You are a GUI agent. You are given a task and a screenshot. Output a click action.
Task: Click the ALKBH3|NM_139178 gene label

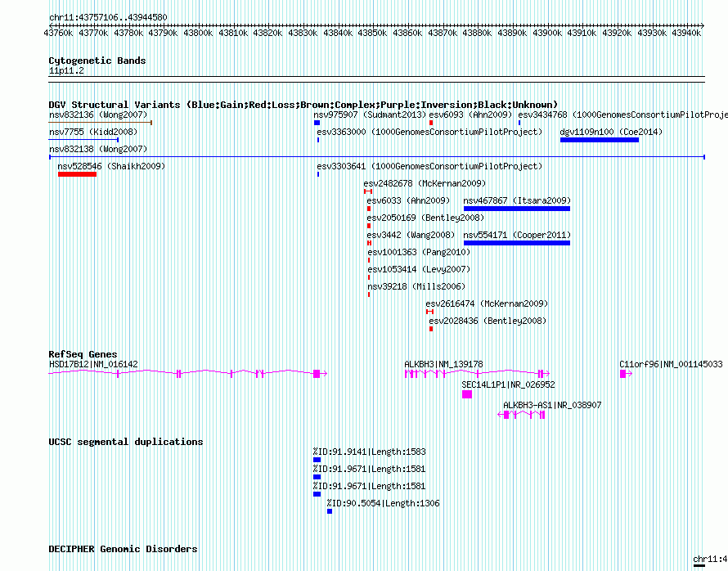[443, 364]
